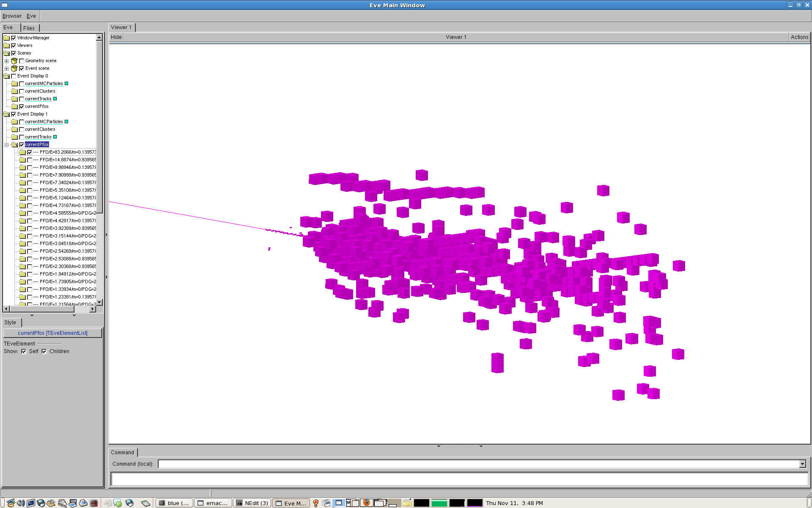Collapse the selected currentPfos node
Screen dimensions: 812x508
click(7, 145)
